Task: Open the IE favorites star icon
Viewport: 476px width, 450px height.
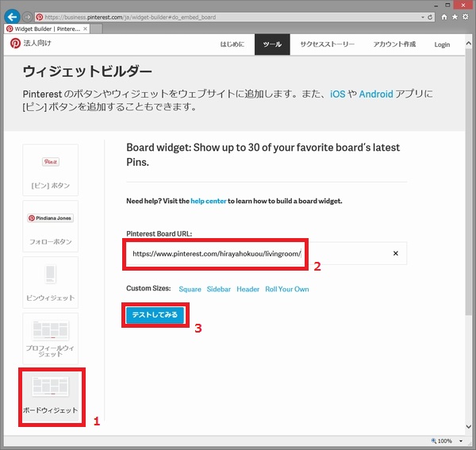Action: pos(454,17)
